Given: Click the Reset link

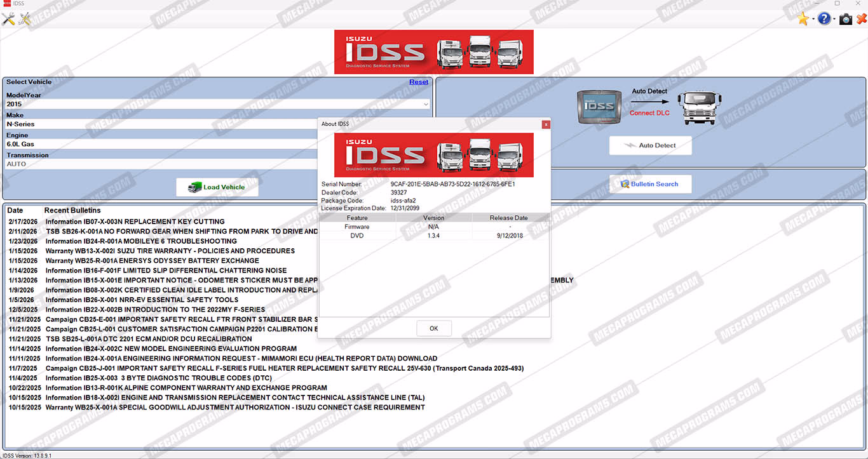Looking at the screenshot, I should (419, 82).
